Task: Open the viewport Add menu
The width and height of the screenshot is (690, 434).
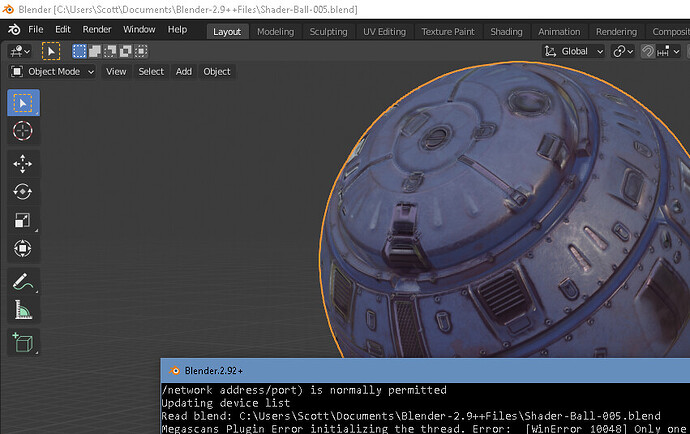Action: point(184,72)
